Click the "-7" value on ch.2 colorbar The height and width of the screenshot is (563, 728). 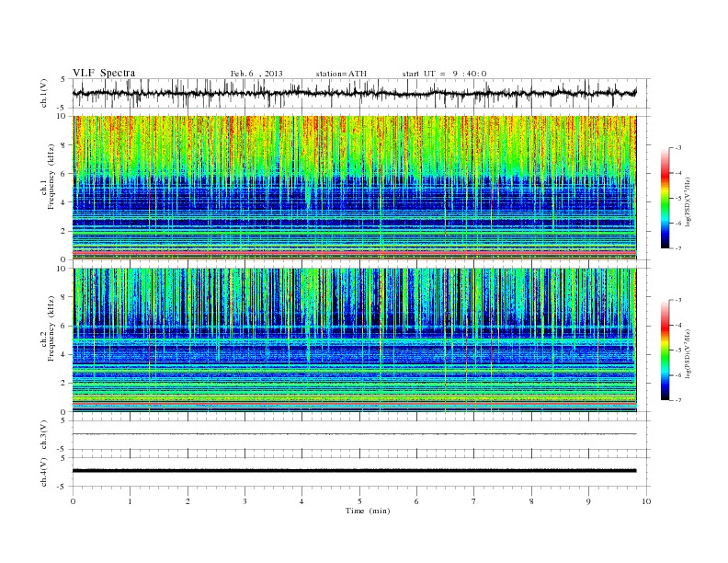tap(678, 400)
